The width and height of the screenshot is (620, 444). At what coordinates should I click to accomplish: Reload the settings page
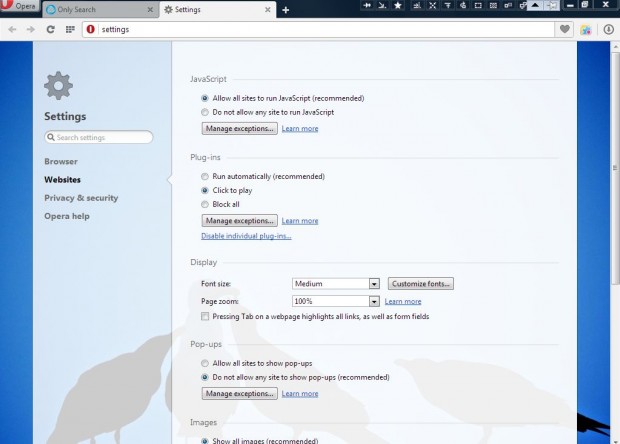[50, 29]
